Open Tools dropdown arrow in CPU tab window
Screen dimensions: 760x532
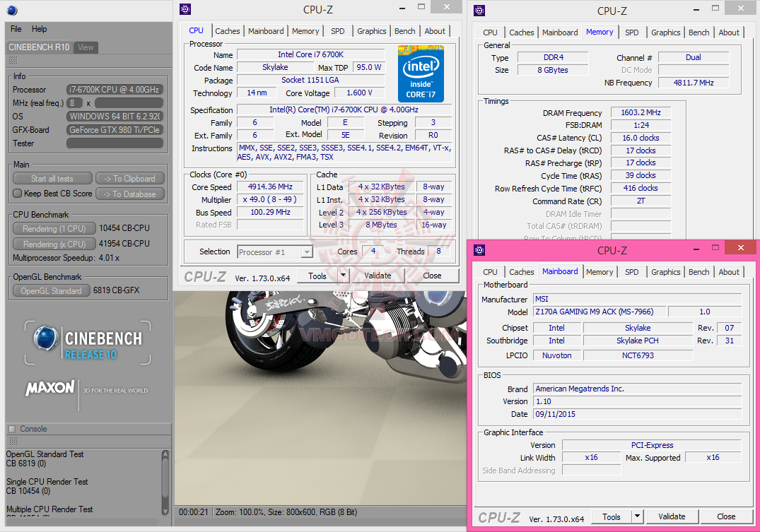(x=343, y=276)
